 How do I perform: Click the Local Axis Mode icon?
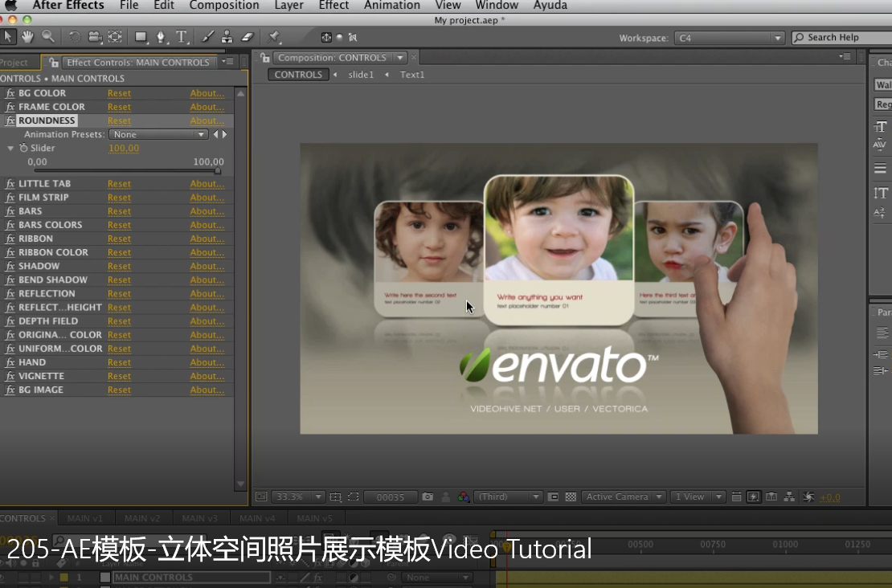(326, 38)
